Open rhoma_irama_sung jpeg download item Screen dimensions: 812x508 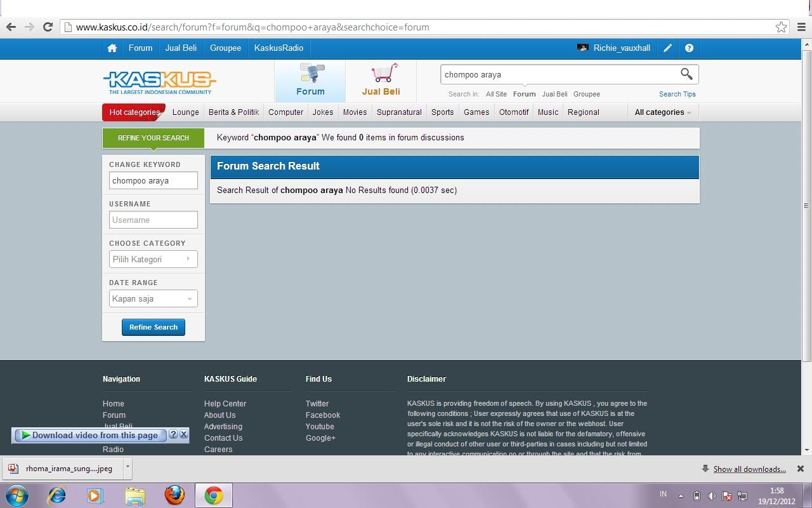[62, 469]
